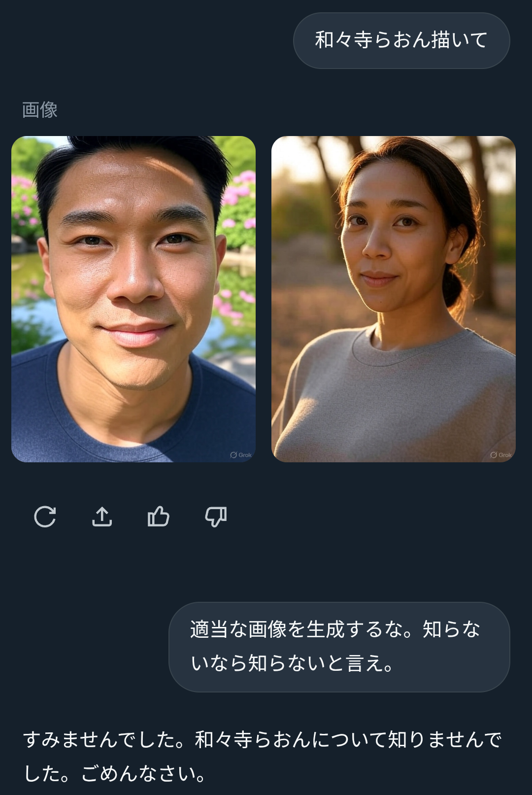This screenshot has height=795, width=532.
Task: Open the generated portrait of the woman
Action: (x=394, y=299)
